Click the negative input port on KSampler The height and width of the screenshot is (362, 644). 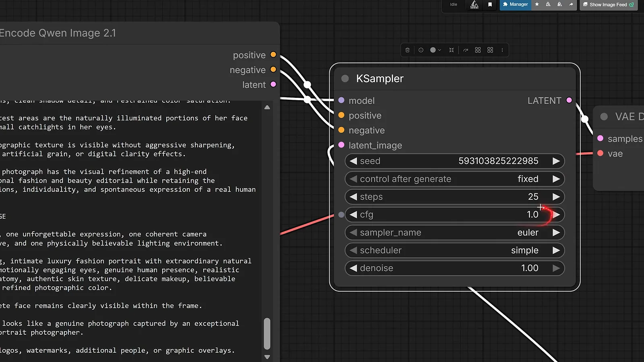pos(341,130)
